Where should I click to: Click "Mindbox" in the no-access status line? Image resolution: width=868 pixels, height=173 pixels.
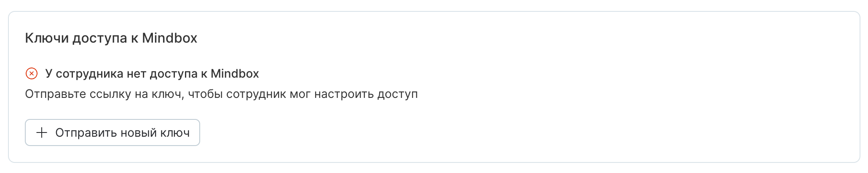[235, 73]
